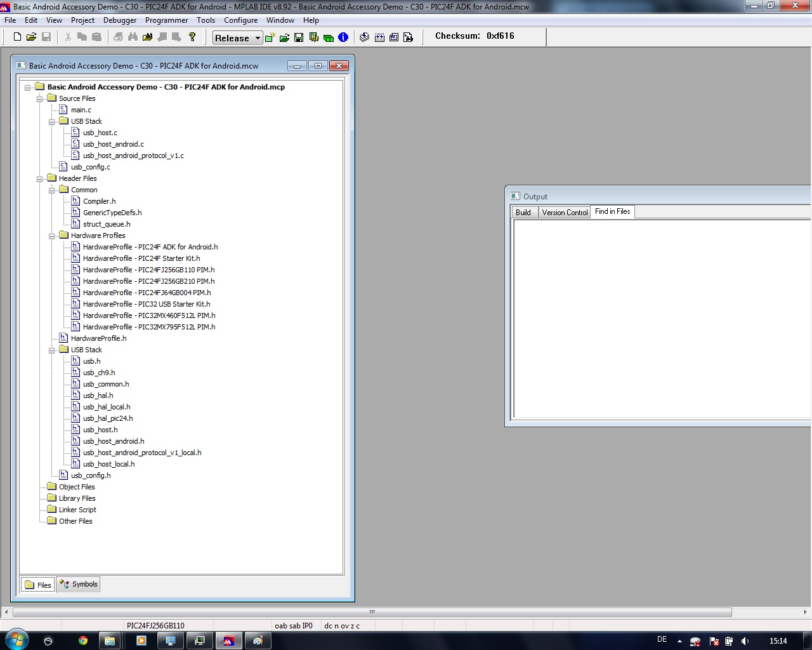Click the green Package icon
Screen dimensions: 812x650
coord(329,37)
